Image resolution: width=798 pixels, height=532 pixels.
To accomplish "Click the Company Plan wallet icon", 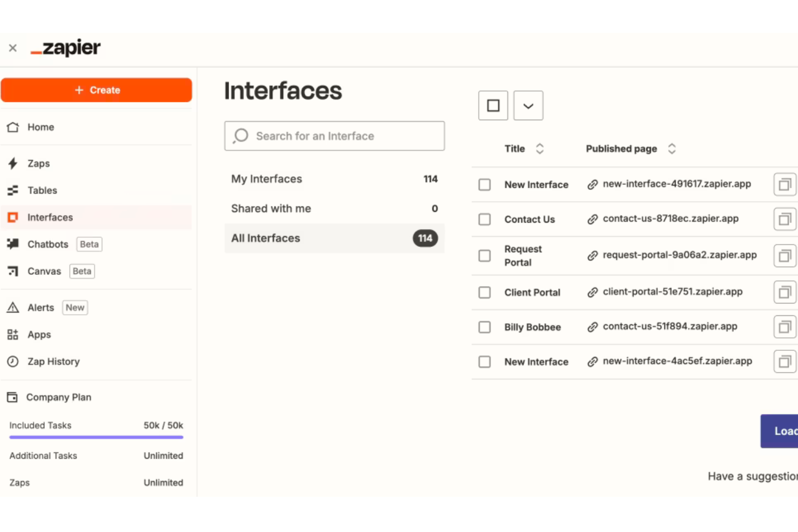I will pyautogui.click(x=12, y=397).
